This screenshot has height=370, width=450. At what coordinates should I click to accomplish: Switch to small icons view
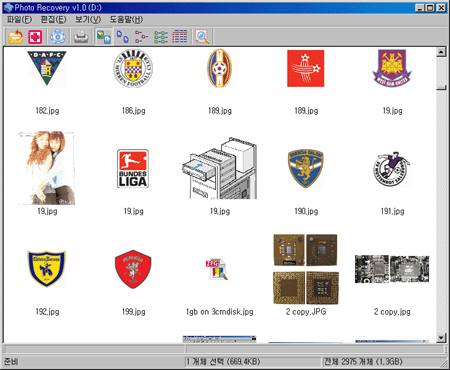pyautogui.click(x=141, y=37)
